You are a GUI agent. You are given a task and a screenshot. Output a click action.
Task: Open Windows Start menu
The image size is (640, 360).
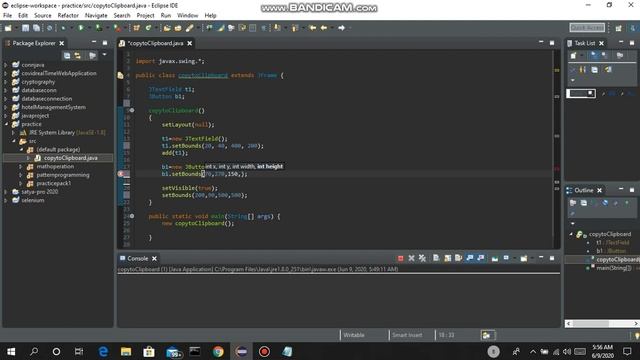pyautogui.click(x=11, y=351)
